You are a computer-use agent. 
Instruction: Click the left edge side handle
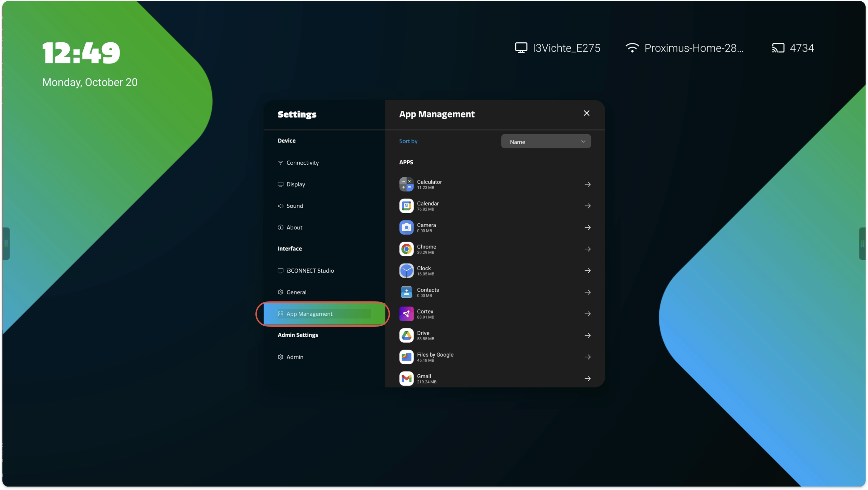6,244
